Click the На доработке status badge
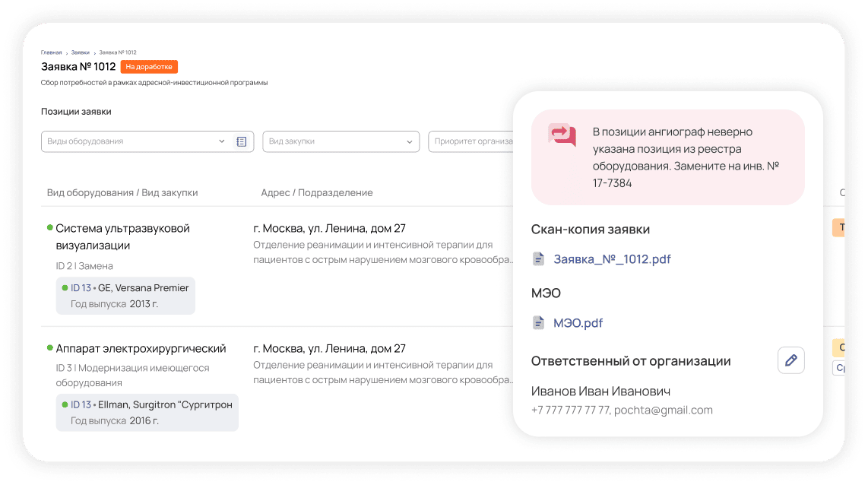Viewport: 868px width, 485px height. point(149,67)
